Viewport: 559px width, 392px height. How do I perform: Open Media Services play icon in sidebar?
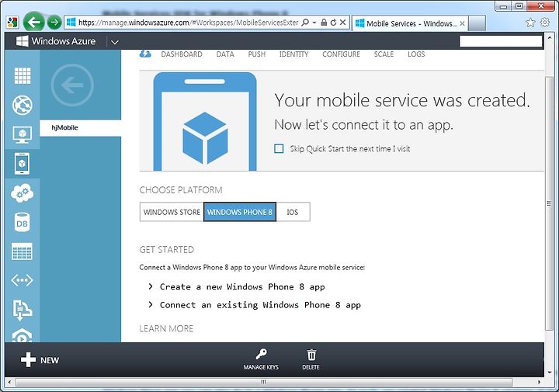point(22,335)
